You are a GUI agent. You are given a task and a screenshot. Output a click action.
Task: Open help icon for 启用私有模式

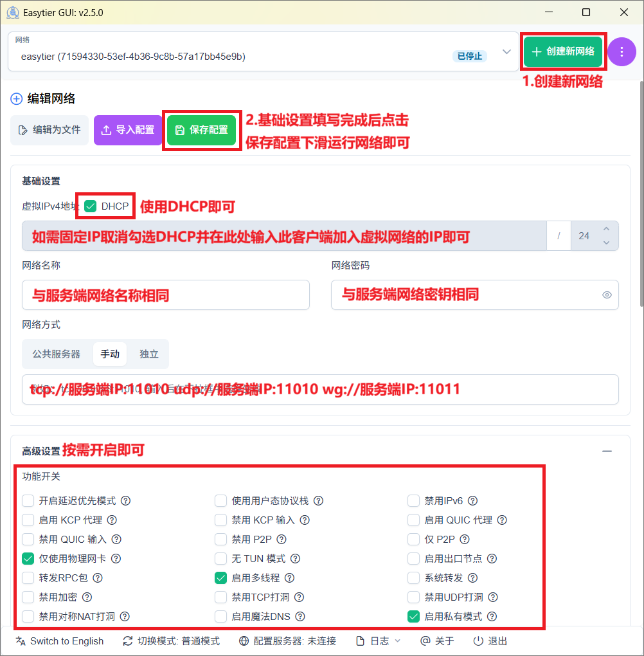492,616
